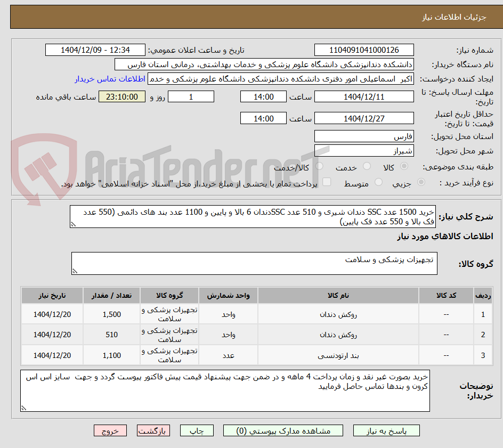This screenshot has width=503, height=448.
Task: Click روکش دندان in row 2
Action: click(338, 335)
